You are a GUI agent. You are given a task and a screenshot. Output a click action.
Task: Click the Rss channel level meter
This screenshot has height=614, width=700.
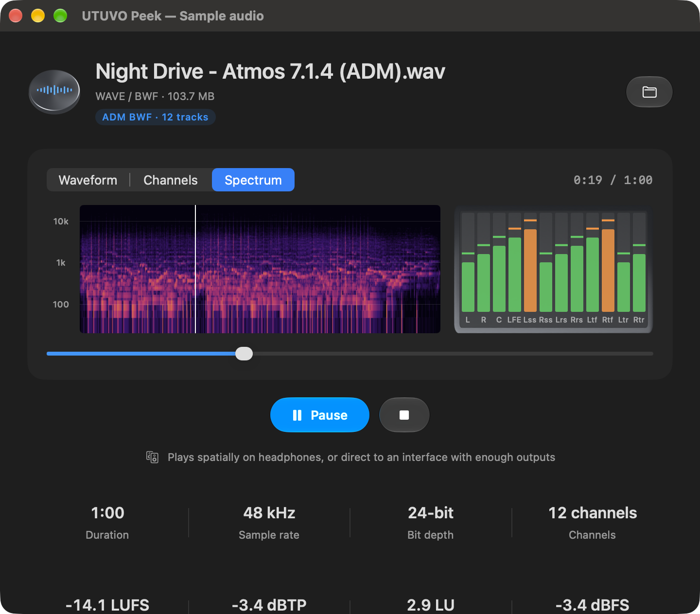546,262
